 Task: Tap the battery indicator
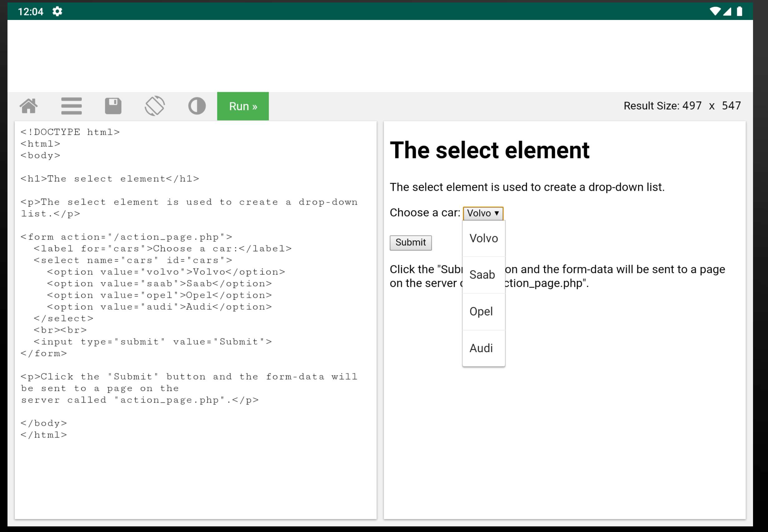(739, 11)
